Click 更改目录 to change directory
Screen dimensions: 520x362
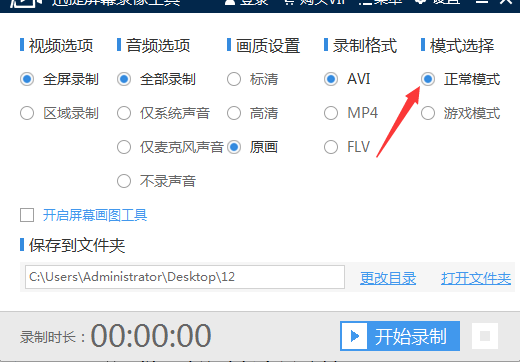pyautogui.click(x=388, y=278)
